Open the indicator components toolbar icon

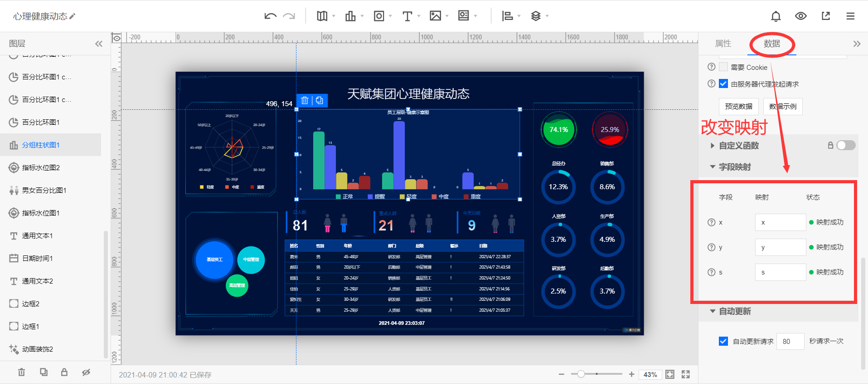tap(379, 16)
